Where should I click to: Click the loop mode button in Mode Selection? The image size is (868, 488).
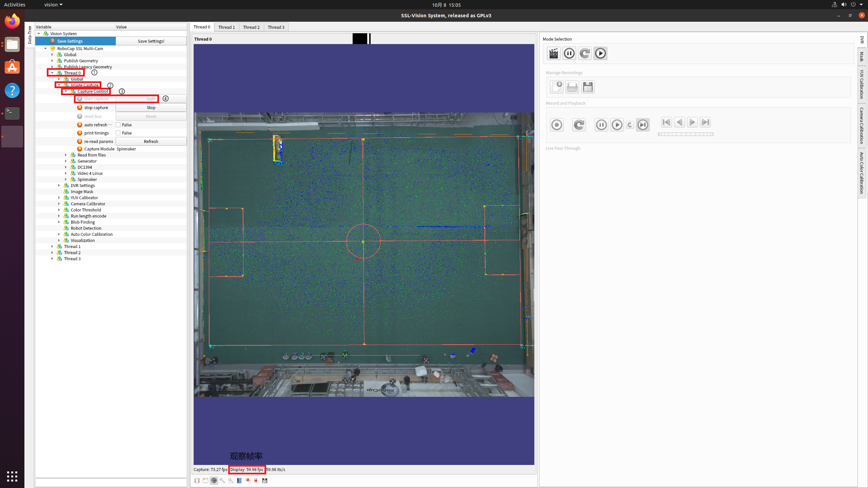tap(585, 53)
